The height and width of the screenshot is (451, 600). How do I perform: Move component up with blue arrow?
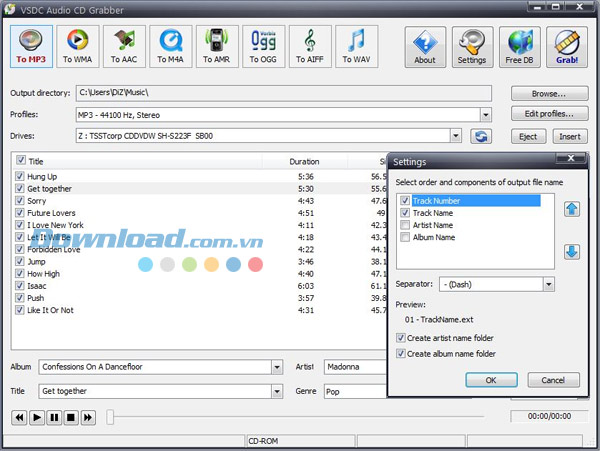(x=572, y=208)
